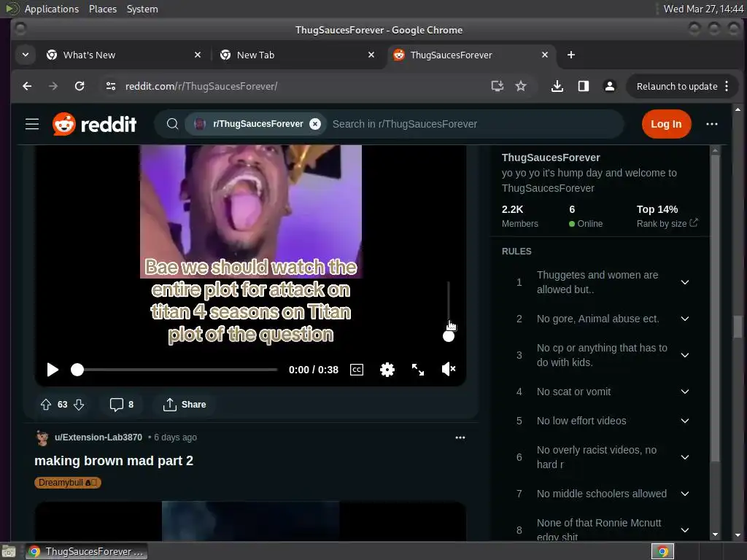
Task: Unmute the video with the speaker icon
Action: [449, 369]
